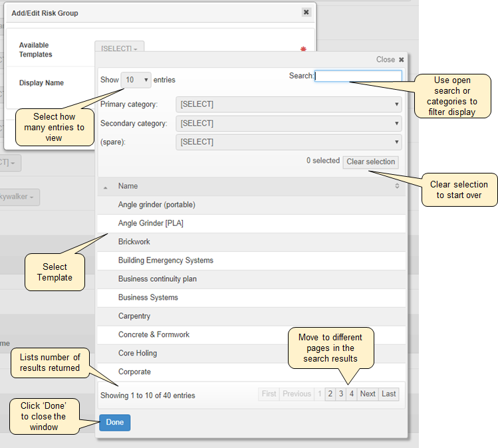Viewport: 498px width, 448px height.
Task: Jump to page 4 of results
Action: [351, 393]
